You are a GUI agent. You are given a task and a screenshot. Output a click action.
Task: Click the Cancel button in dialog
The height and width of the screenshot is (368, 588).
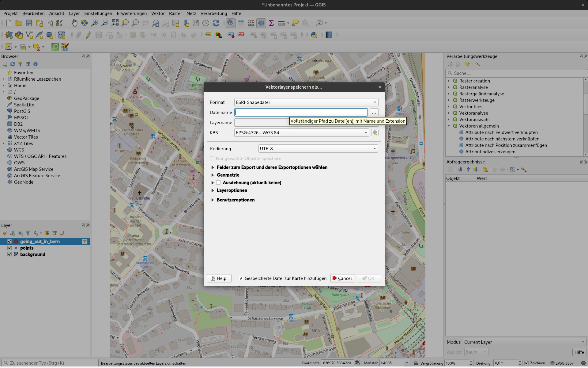coord(342,278)
